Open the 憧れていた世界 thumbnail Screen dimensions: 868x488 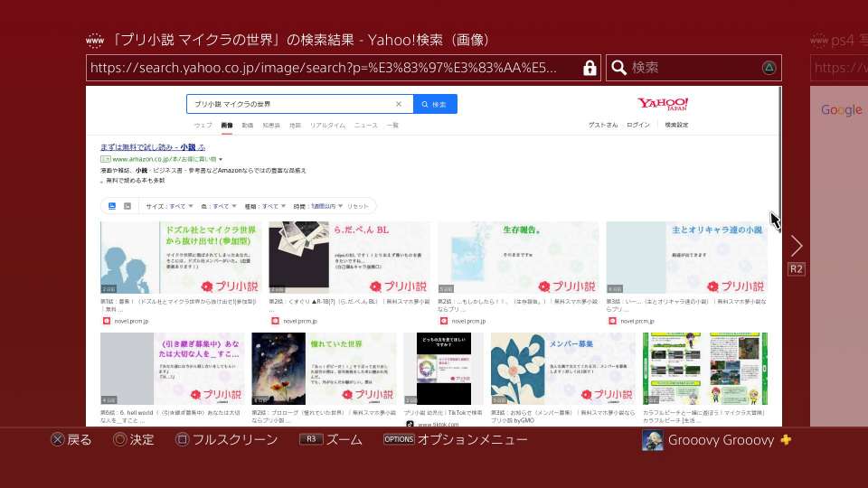click(324, 369)
